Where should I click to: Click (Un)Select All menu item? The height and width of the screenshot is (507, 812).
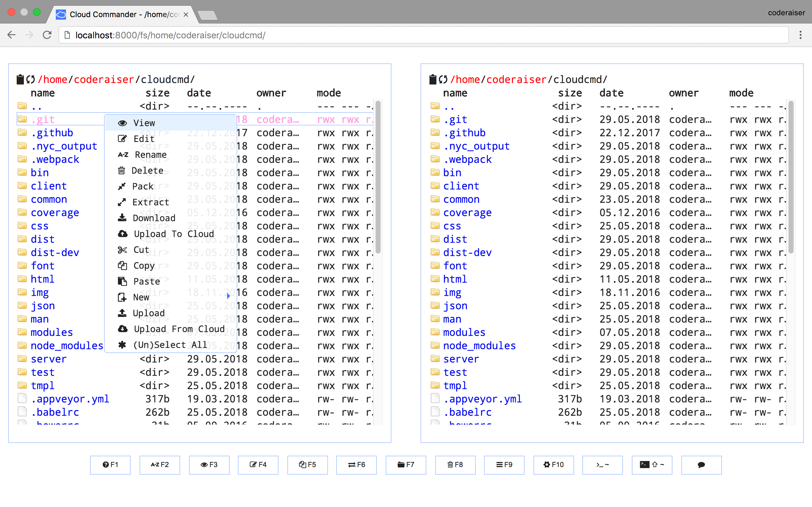point(170,345)
